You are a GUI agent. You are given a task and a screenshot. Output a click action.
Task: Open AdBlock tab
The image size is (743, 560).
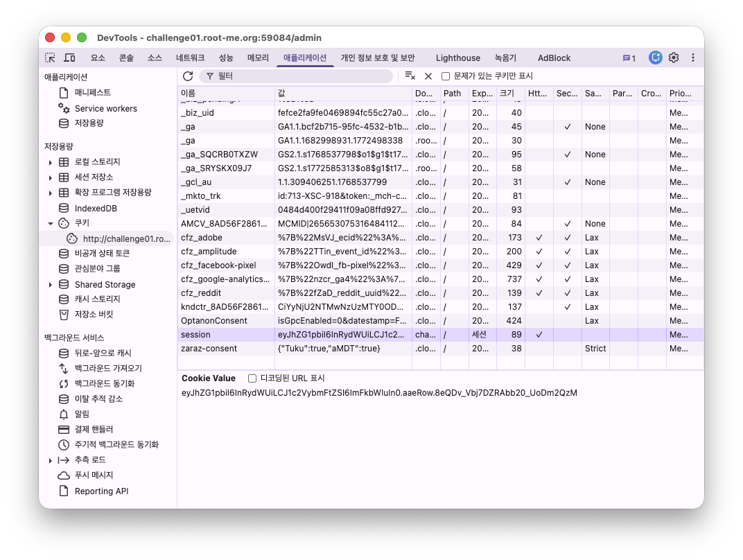pos(554,58)
